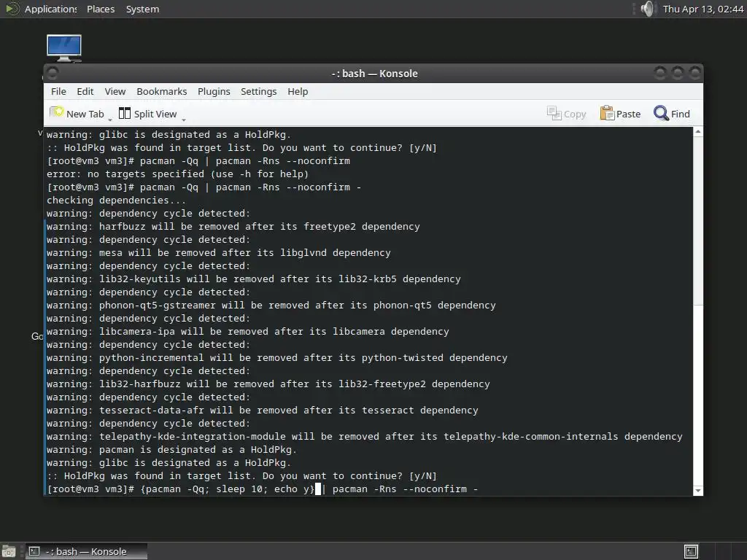Click the lib32-keyutils warning line
The image size is (747, 560).
point(253,279)
